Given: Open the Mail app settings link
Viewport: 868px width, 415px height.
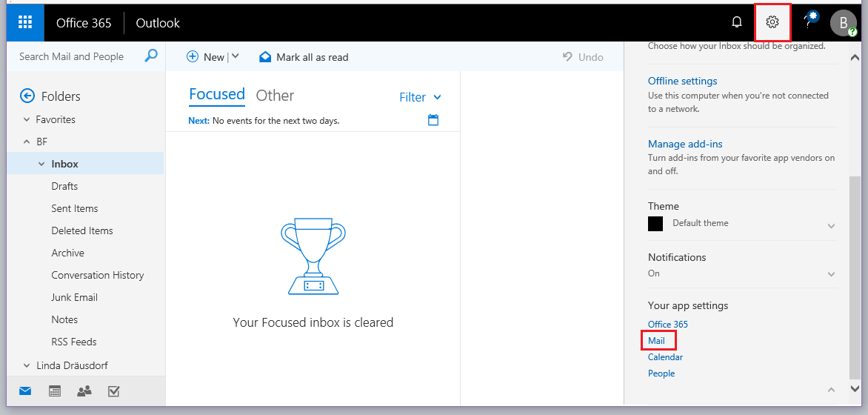Looking at the screenshot, I should click(x=657, y=341).
